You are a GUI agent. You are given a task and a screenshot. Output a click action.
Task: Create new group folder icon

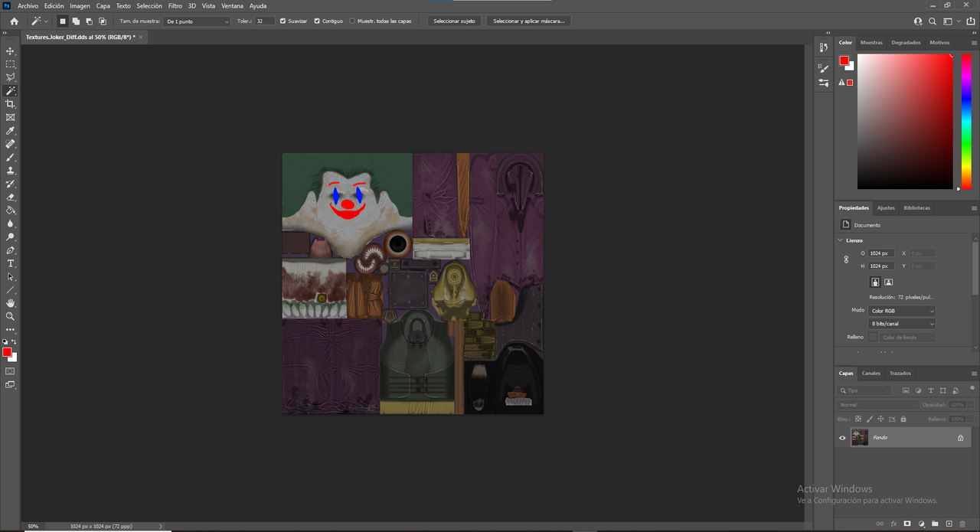935,524
